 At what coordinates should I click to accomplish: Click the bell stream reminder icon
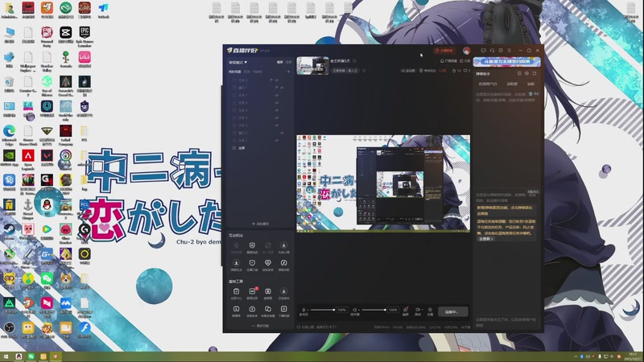pyautogui.click(x=442, y=61)
